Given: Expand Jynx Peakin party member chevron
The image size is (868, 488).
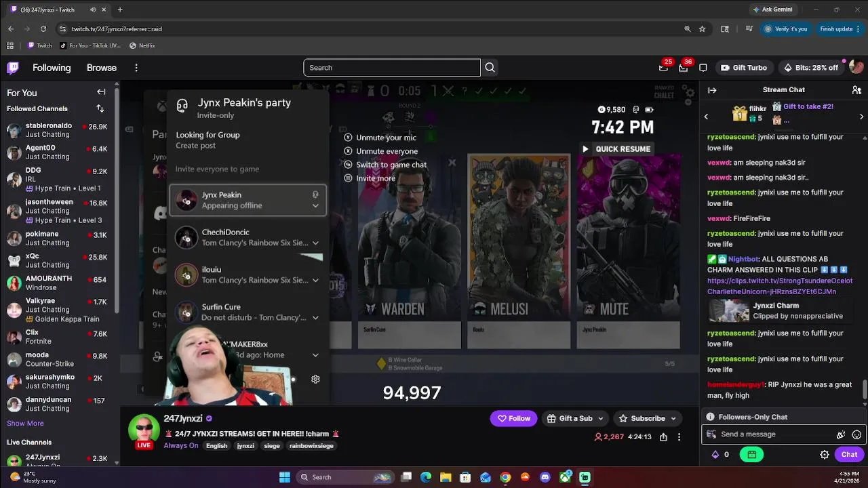Looking at the screenshot, I should pos(315,206).
